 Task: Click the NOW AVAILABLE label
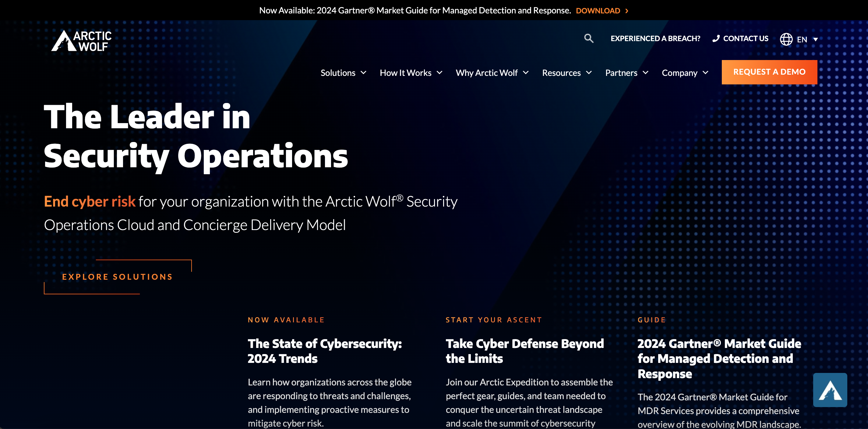click(286, 320)
